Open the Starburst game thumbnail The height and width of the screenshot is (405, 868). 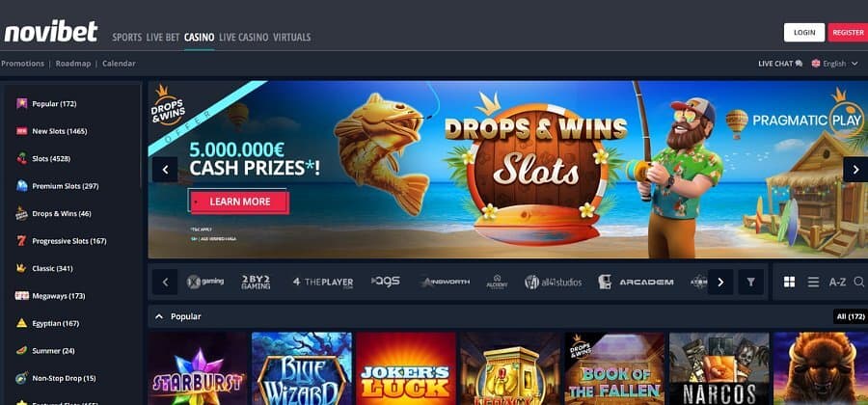(x=198, y=368)
